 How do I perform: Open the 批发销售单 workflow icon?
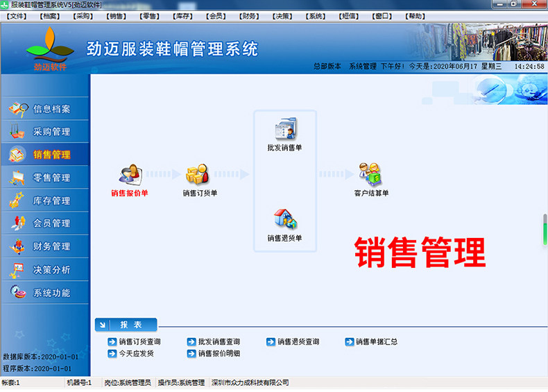(286, 128)
